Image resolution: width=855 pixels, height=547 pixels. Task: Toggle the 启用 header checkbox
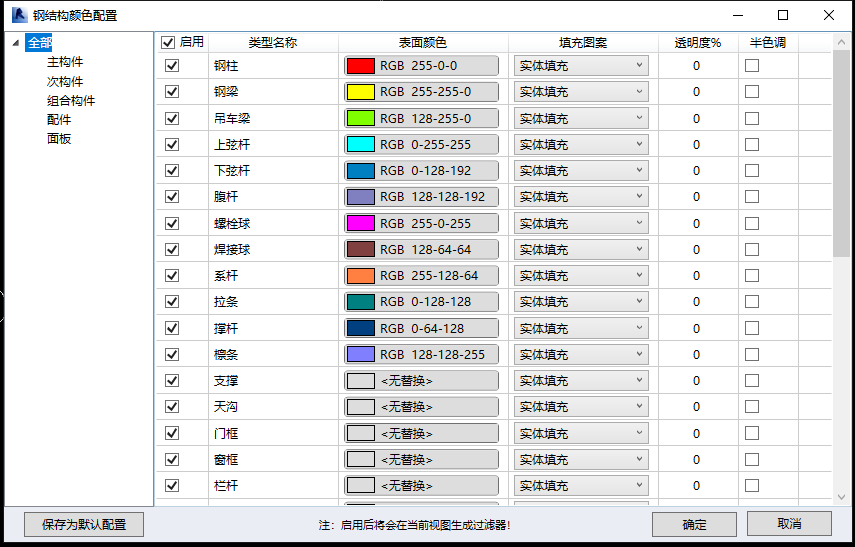pyautogui.click(x=168, y=43)
